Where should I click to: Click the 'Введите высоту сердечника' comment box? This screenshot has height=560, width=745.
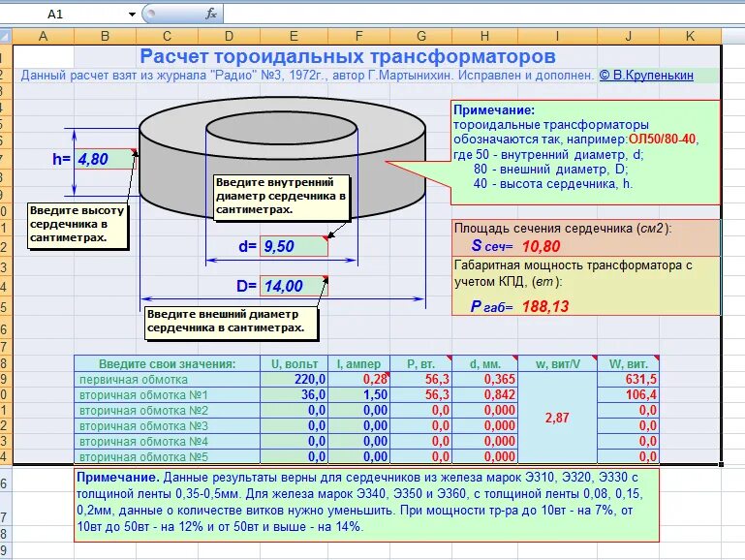[78, 226]
